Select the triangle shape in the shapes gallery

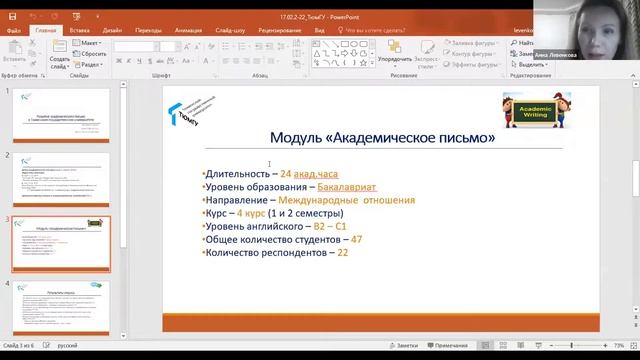pyautogui.click(x=317, y=53)
